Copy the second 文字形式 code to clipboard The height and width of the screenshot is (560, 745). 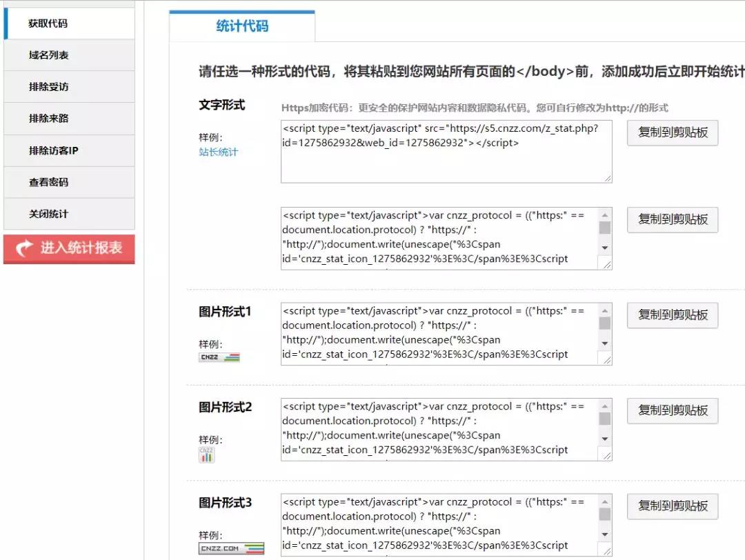pos(673,219)
